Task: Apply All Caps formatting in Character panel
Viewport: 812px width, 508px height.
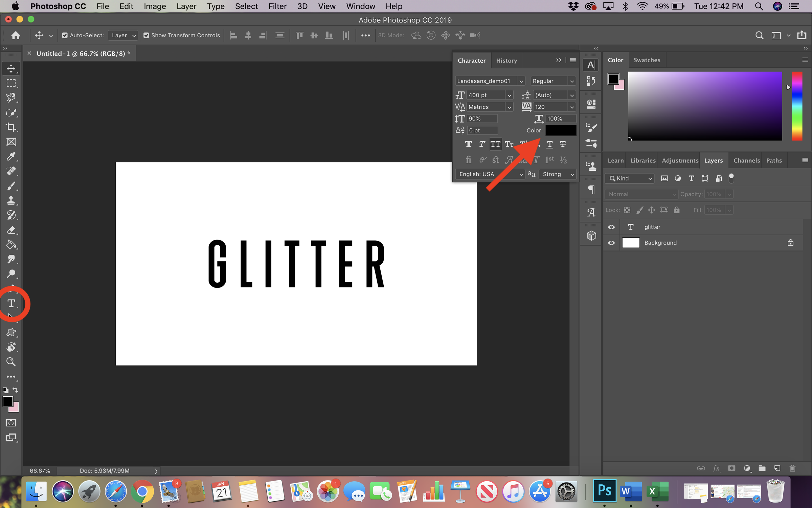Action: tap(495, 144)
